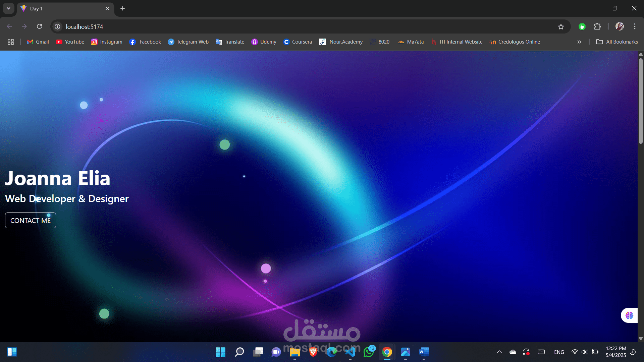The width and height of the screenshot is (644, 362).
Task: Open Chrome three-dot menu
Action: 635,26
